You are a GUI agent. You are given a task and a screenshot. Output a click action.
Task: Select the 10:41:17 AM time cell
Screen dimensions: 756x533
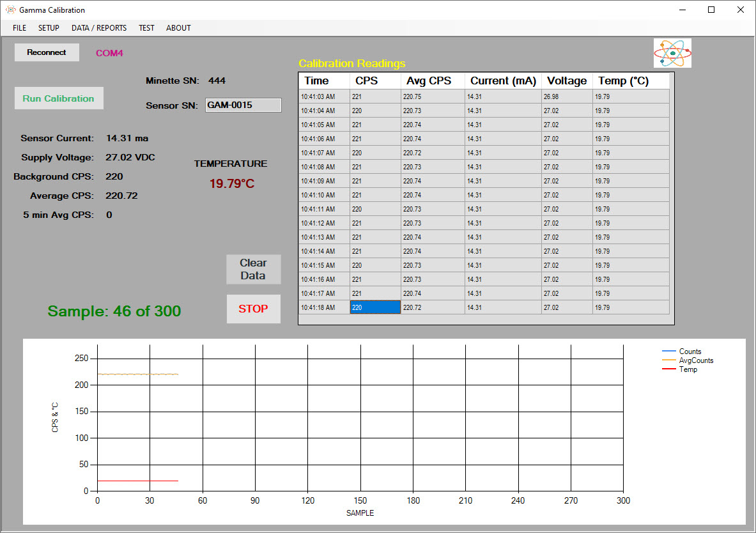coord(325,293)
